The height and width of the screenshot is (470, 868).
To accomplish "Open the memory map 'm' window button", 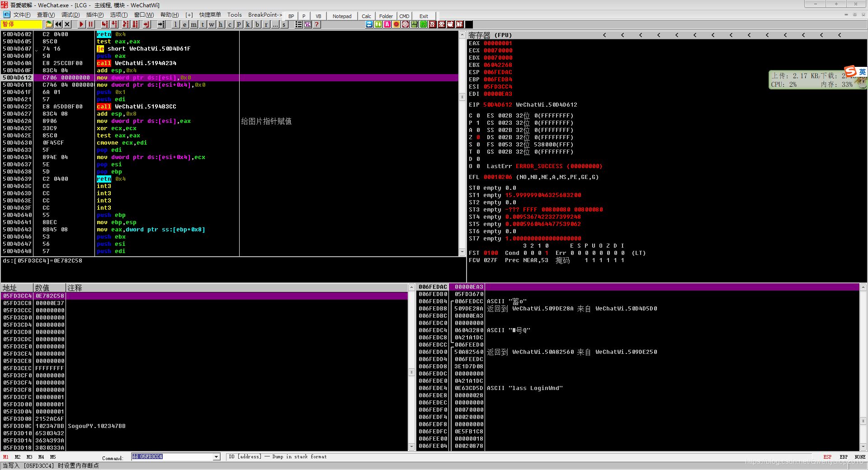I will click(193, 24).
